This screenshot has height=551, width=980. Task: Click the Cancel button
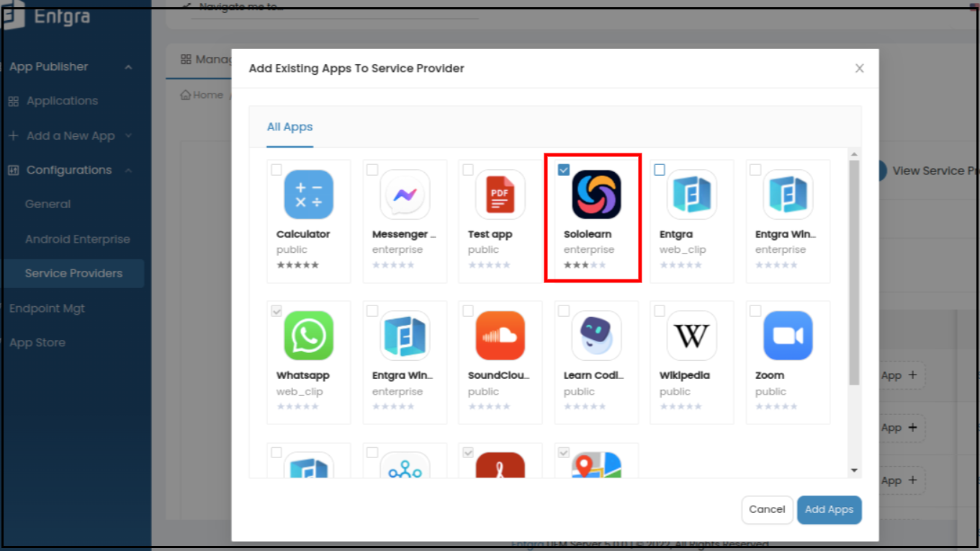pos(767,509)
